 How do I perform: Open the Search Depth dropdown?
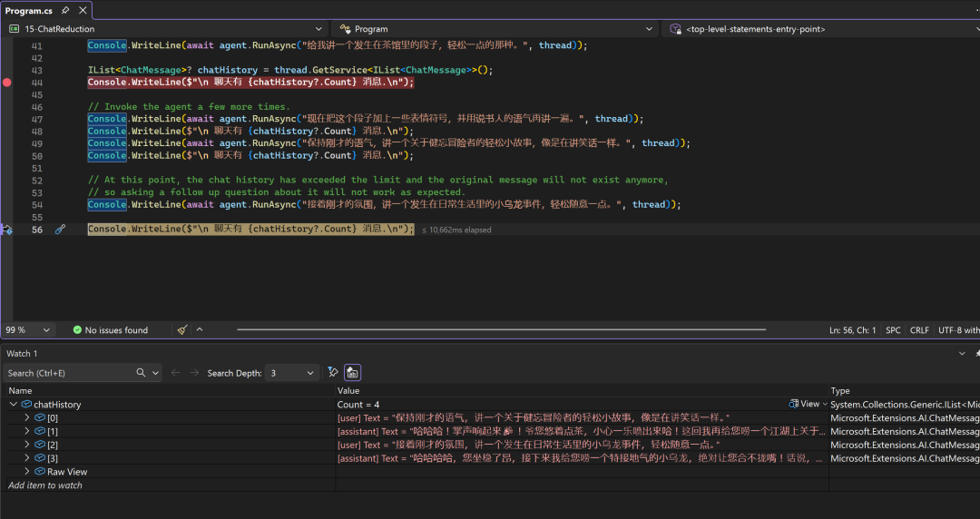point(294,373)
